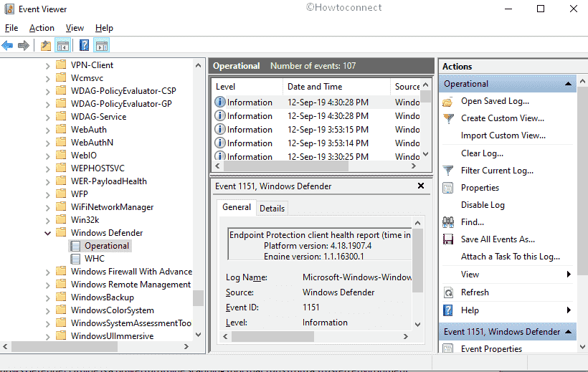Click the Find binoculars icon
588x372 pixels.
[x=448, y=222]
